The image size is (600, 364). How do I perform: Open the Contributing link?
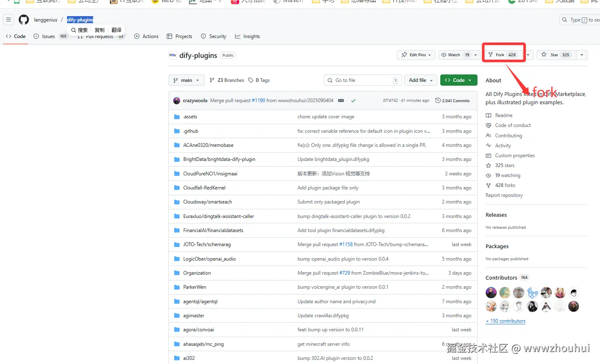504,136
